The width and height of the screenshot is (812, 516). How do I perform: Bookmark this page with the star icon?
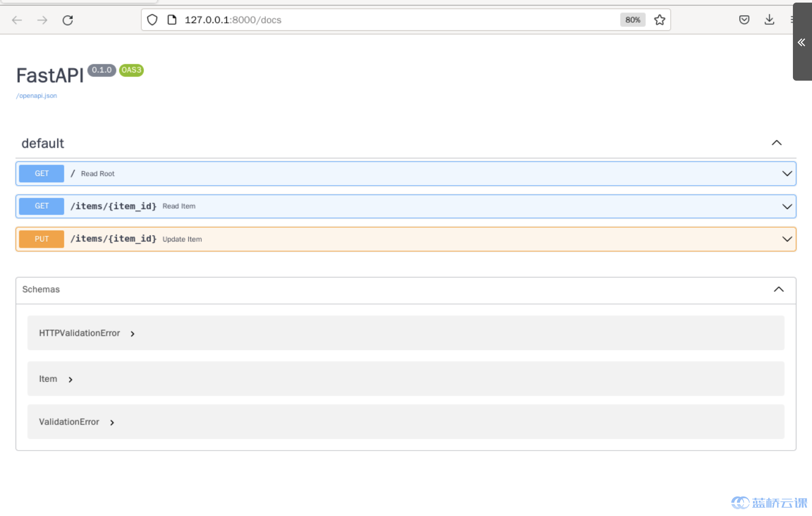coord(660,20)
